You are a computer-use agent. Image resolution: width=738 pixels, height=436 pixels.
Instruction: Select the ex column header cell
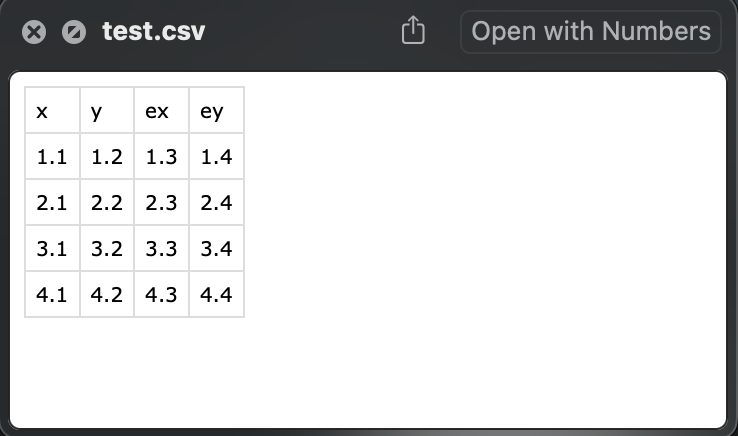click(161, 110)
